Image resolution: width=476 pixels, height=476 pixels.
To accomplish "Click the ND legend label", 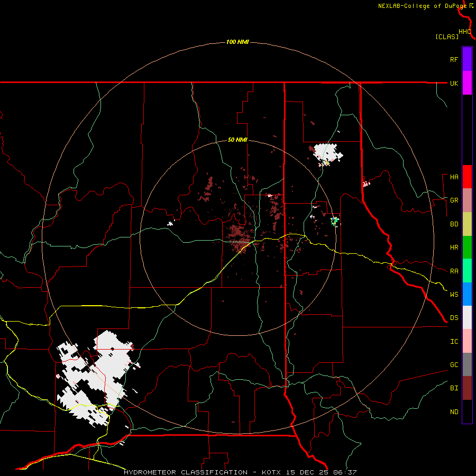I will tap(454, 412).
